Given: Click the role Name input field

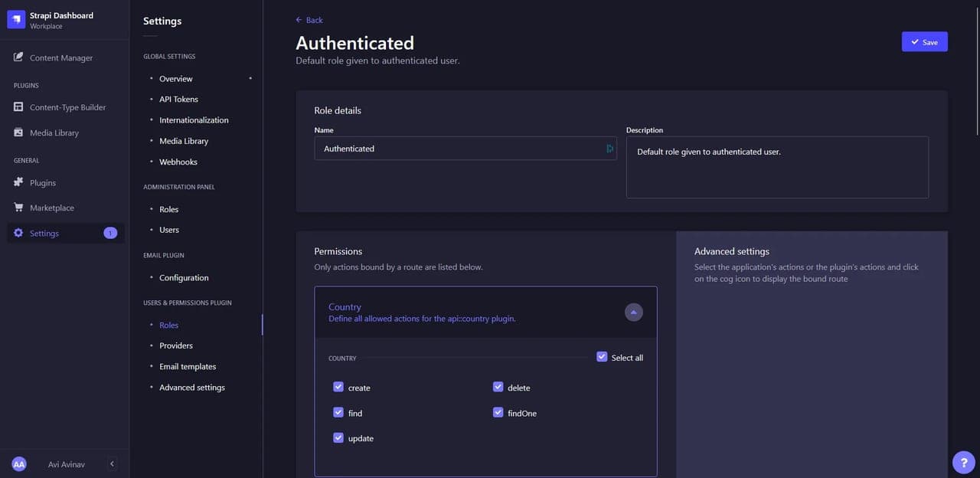Looking at the screenshot, I should [x=465, y=149].
